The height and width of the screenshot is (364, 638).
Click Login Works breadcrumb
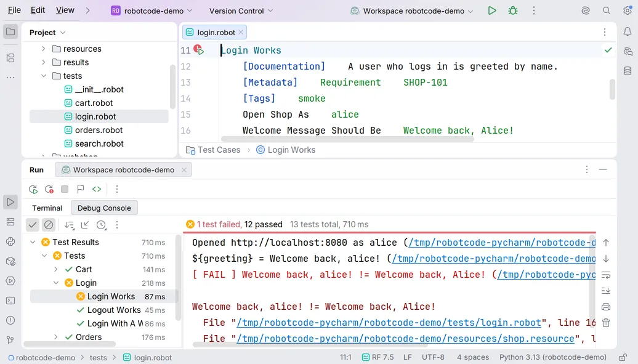pos(286,150)
